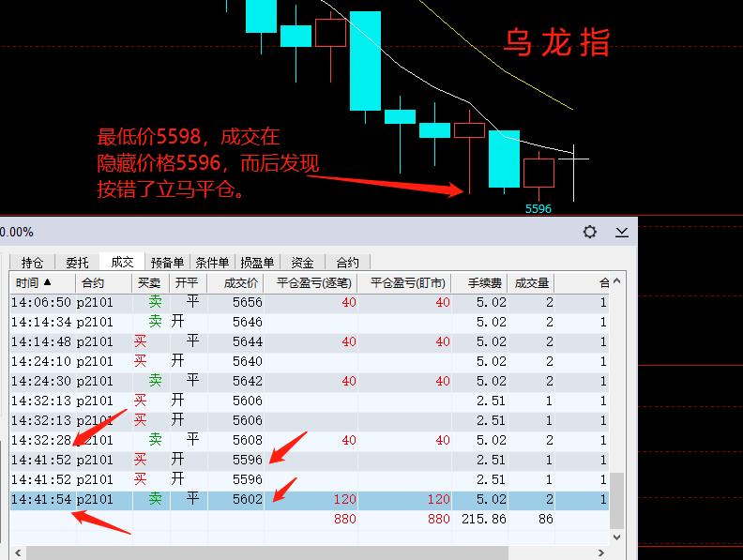Viewport: 743px width, 560px height.
Task: Click the total volume 86 cell
Action: pyautogui.click(x=545, y=520)
